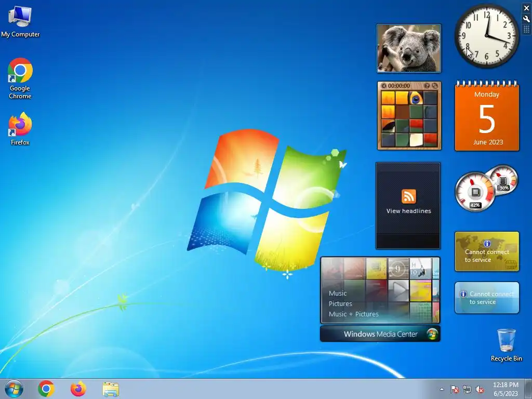Click the koala slideshow picture
Screen dimensions: 532x399
[x=409, y=48]
